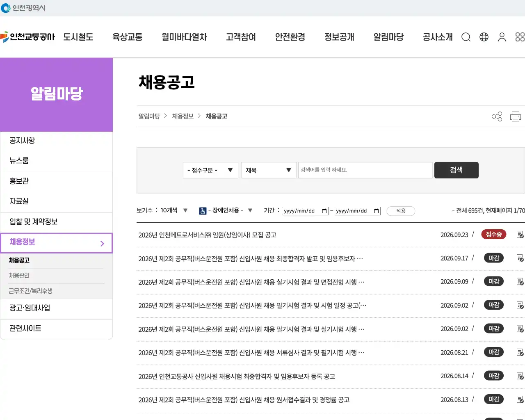Open the 육상교통 menu
This screenshot has width=525, height=420.
pos(128,37)
